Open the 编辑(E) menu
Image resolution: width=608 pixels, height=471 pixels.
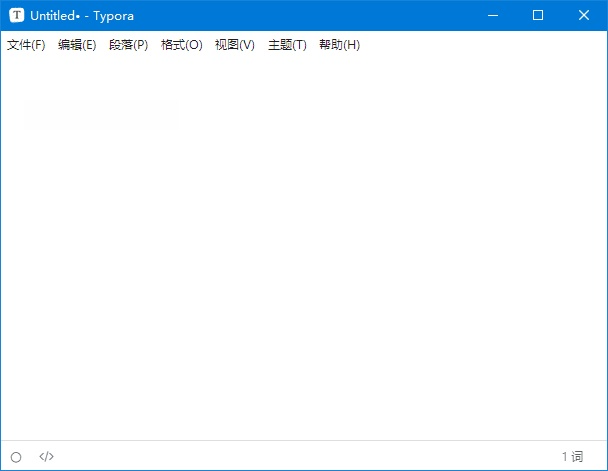coord(77,45)
